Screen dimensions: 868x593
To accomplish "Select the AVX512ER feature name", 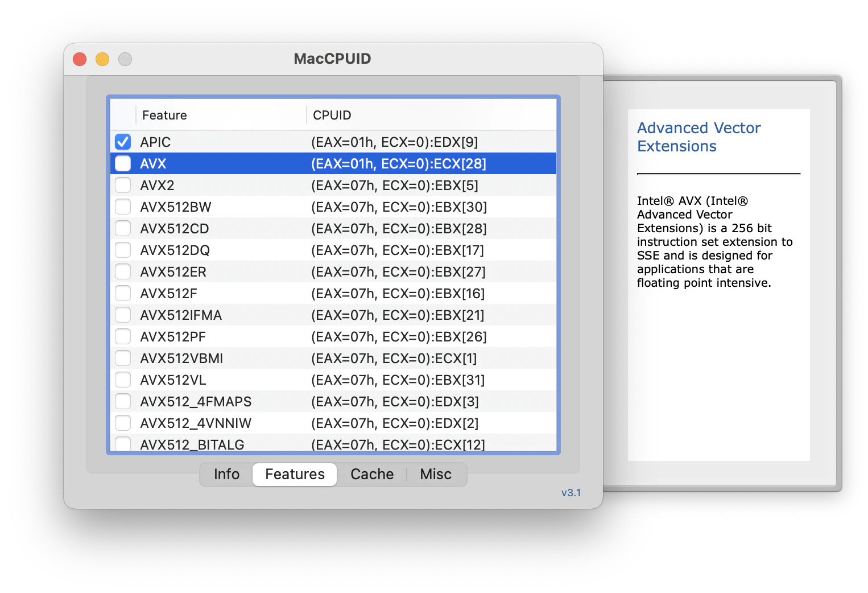I will (173, 272).
